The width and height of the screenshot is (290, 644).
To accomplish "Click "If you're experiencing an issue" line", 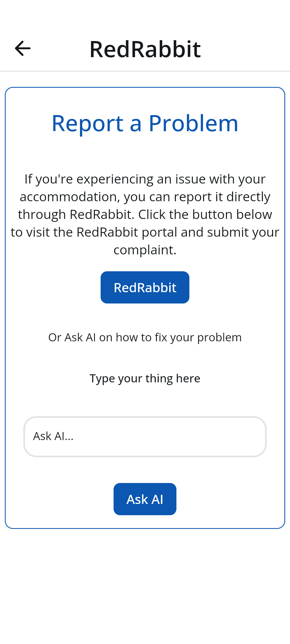I will (145, 179).
